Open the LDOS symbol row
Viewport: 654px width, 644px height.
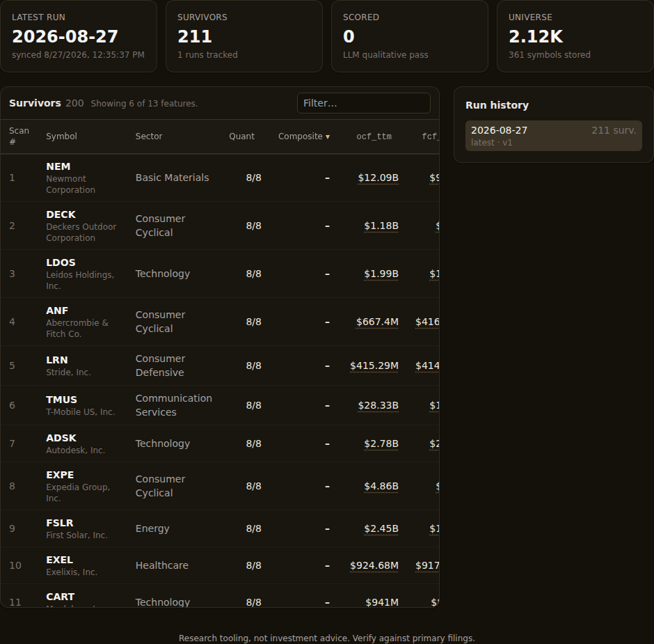click(x=220, y=274)
